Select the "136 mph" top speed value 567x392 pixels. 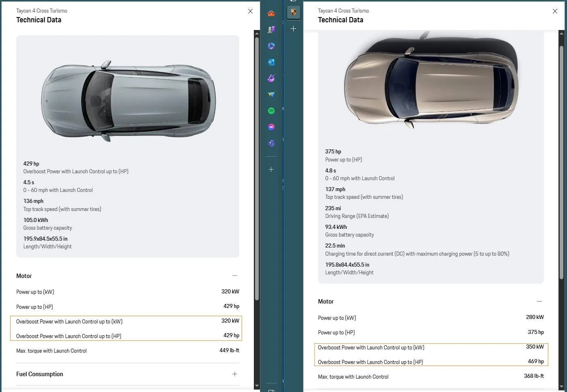coord(33,201)
